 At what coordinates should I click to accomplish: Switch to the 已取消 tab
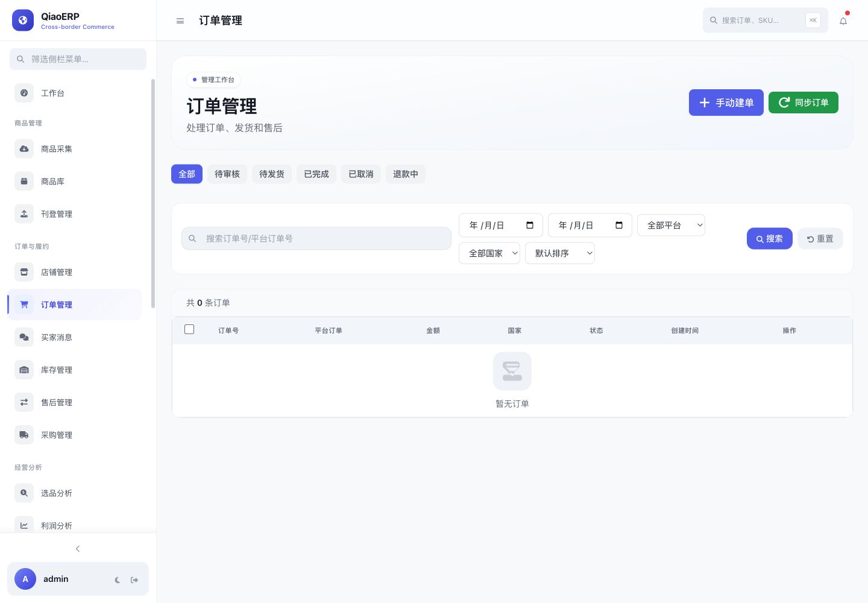[361, 174]
